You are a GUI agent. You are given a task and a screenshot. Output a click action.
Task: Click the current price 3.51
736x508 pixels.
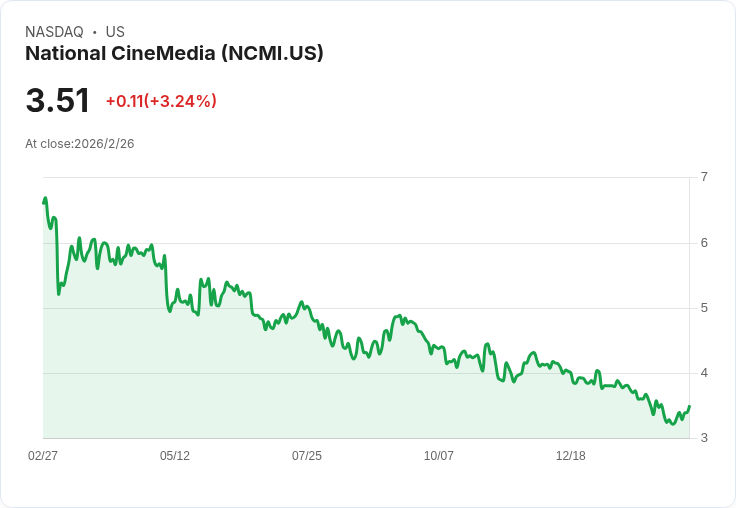58,101
